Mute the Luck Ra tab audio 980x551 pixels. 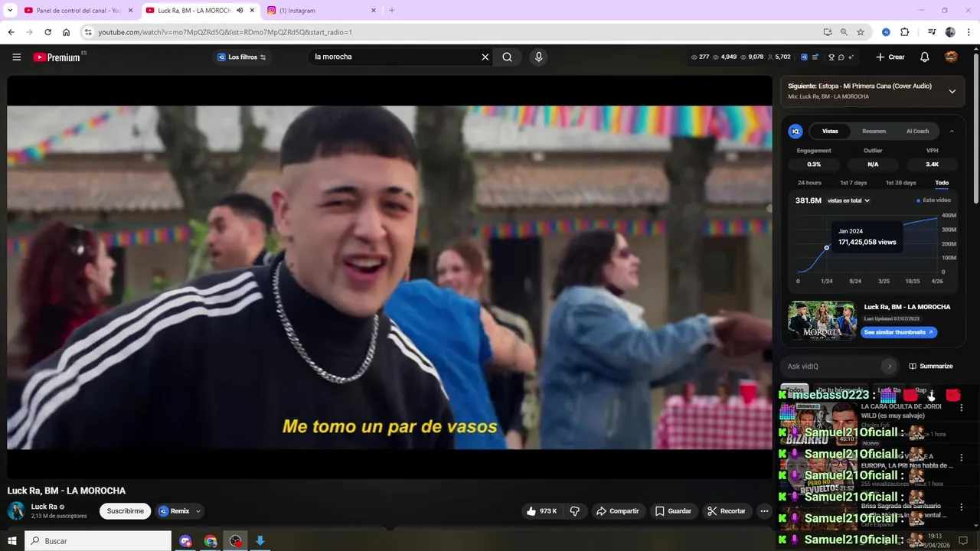point(240,11)
